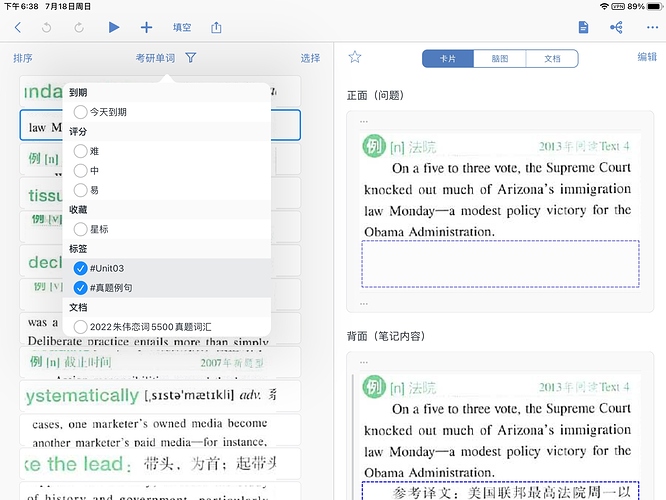This screenshot has height=500, width=666.
Task: Click the dashed blank box on the front side
Action: click(500, 264)
